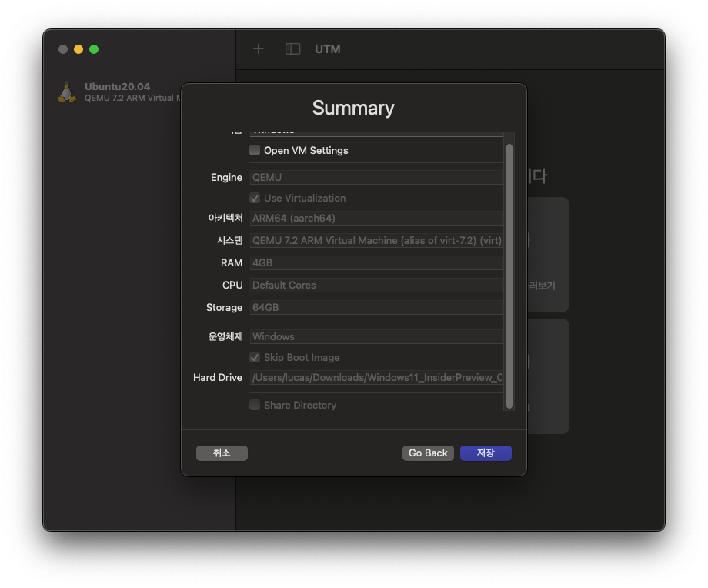Click the Hard Drive label
Screen dimensions: 708x588
[218, 378]
